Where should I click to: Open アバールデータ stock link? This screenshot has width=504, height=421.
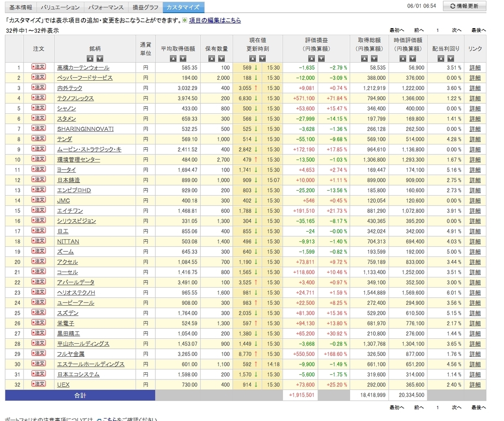tap(76, 282)
